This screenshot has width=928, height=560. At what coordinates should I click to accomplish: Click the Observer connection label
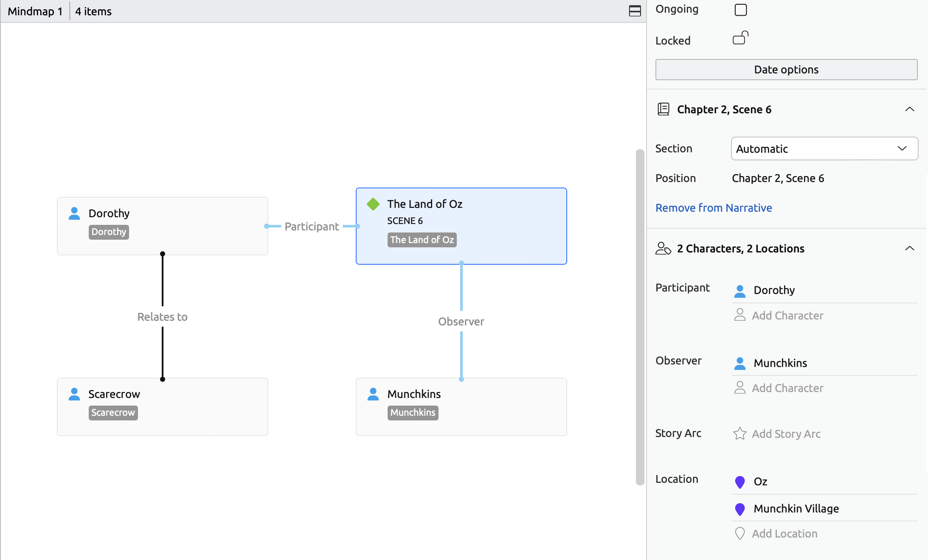(x=461, y=322)
